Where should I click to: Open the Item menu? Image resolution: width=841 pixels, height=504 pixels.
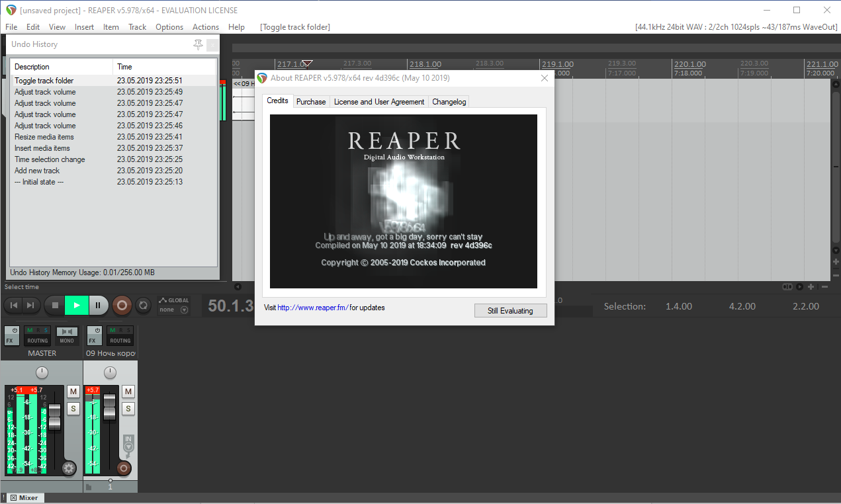tap(111, 27)
